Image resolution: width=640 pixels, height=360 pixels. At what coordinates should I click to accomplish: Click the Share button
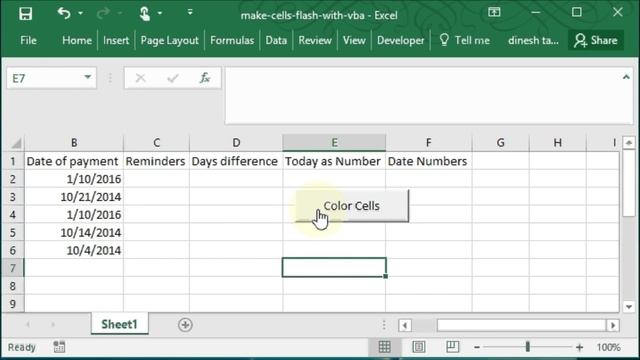click(596, 40)
